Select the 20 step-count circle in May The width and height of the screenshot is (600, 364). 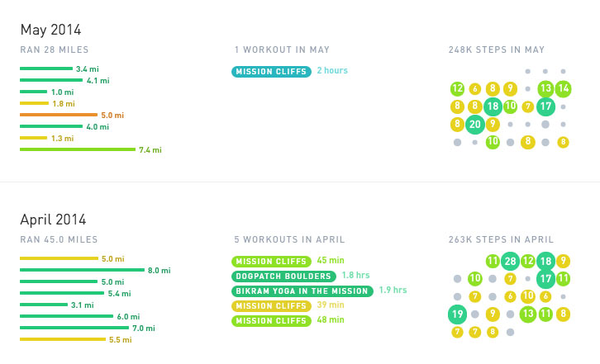pos(475,125)
